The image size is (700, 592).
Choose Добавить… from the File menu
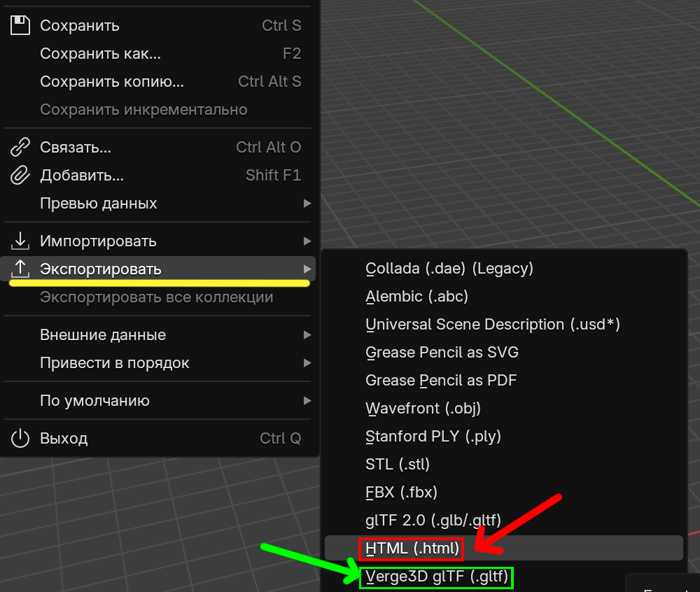[x=157, y=176]
